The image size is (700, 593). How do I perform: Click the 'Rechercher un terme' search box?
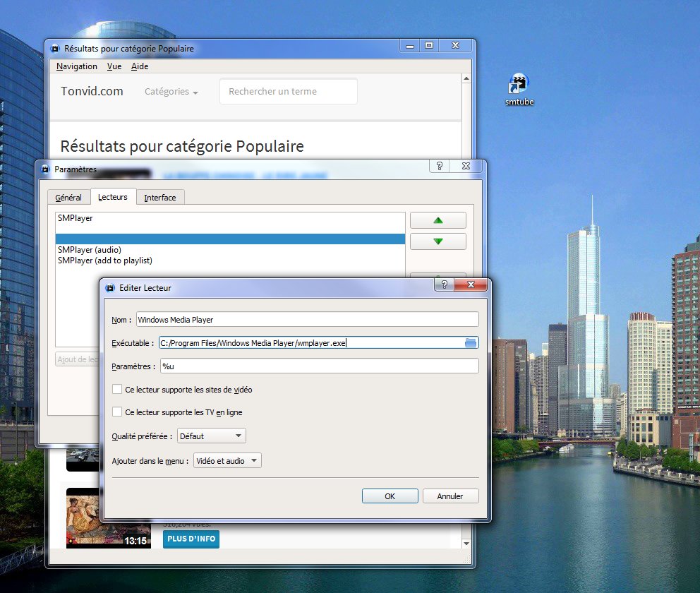pos(289,92)
